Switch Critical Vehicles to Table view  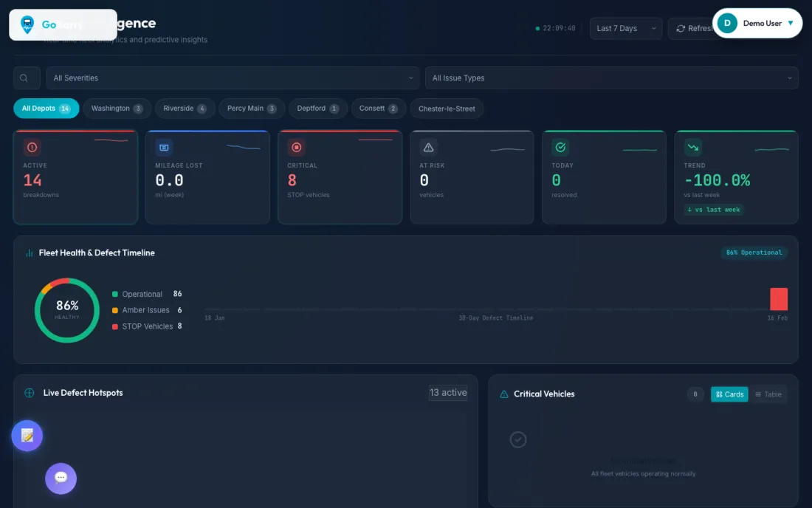768,394
